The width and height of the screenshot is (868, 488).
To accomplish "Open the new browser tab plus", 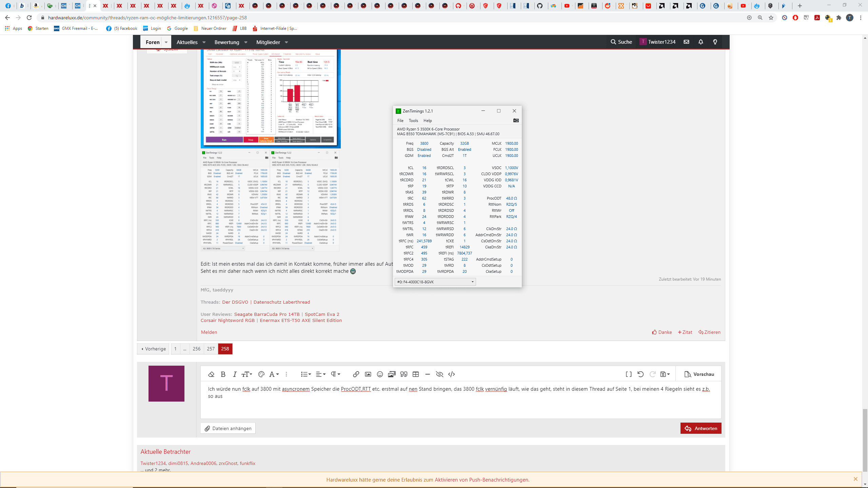I will (x=800, y=6).
